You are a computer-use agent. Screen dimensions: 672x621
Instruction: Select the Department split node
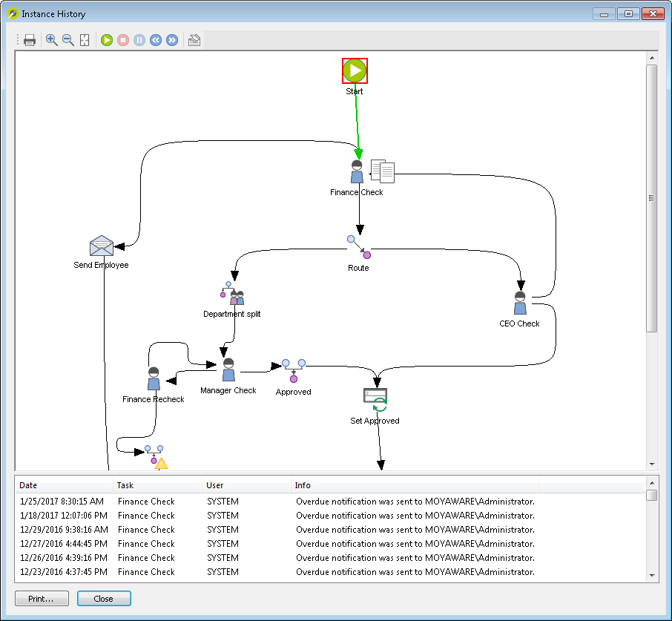[232, 293]
